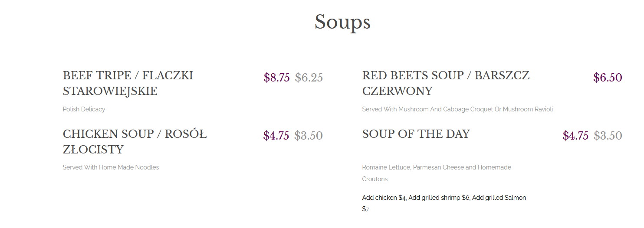Click the $3.50 Chicken Soup price

[x=308, y=136]
